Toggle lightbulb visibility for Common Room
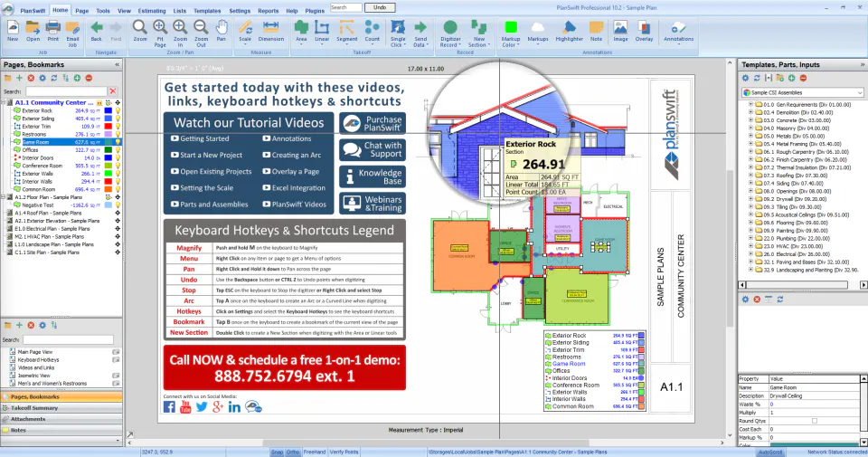 pos(118,189)
